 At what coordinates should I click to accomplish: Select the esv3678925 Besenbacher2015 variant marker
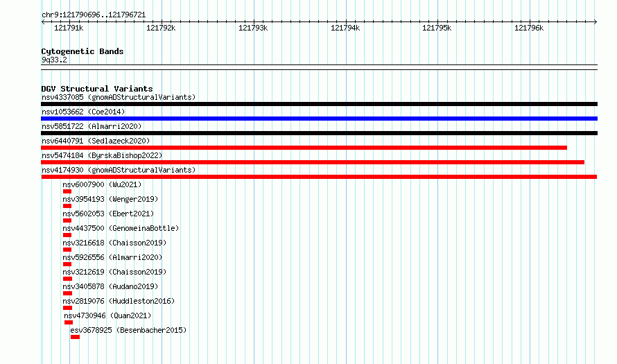coord(75,337)
